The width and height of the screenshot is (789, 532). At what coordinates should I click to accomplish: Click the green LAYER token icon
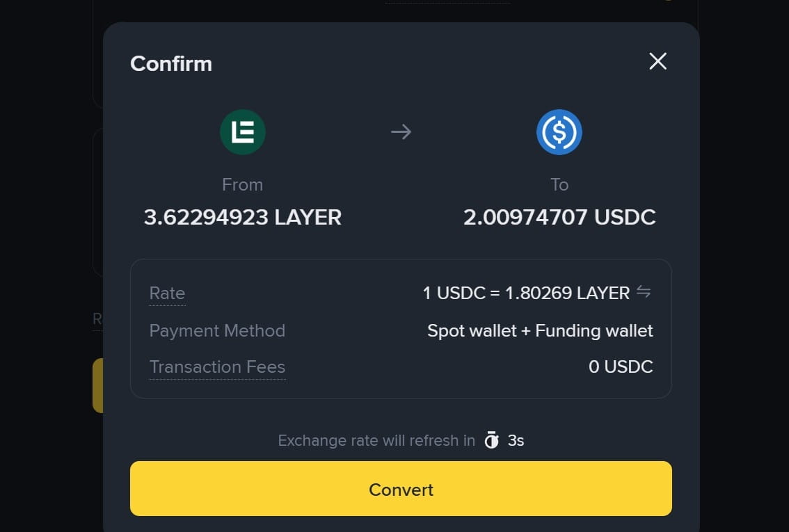[x=243, y=132]
